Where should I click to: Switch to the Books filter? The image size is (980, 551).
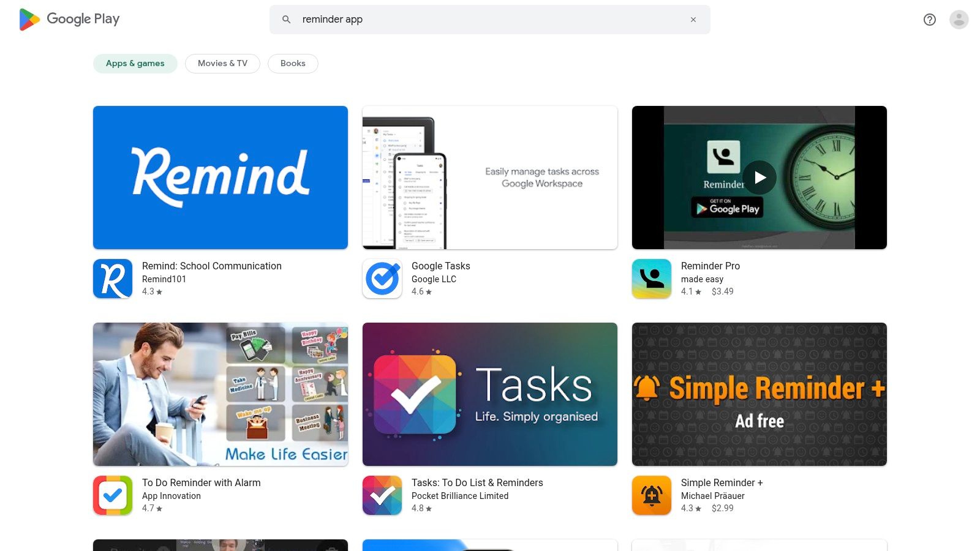[293, 64]
